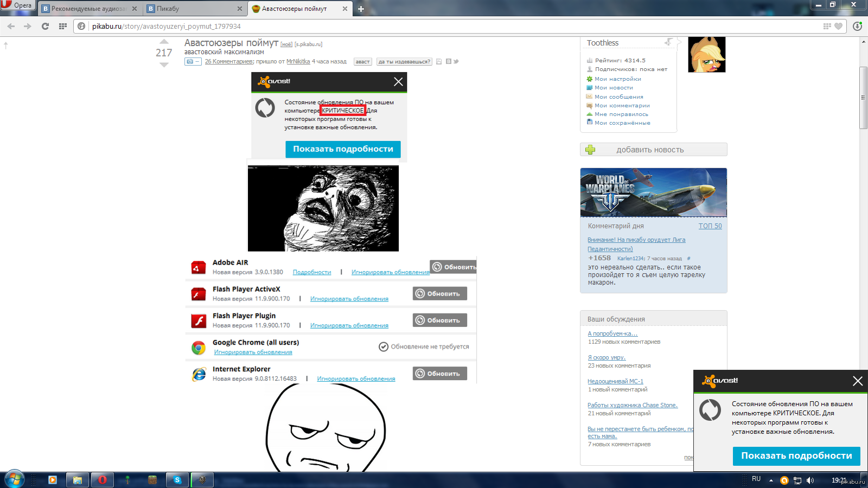
Task: Open the 26 Комментариев link
Action: click(228, 62)
